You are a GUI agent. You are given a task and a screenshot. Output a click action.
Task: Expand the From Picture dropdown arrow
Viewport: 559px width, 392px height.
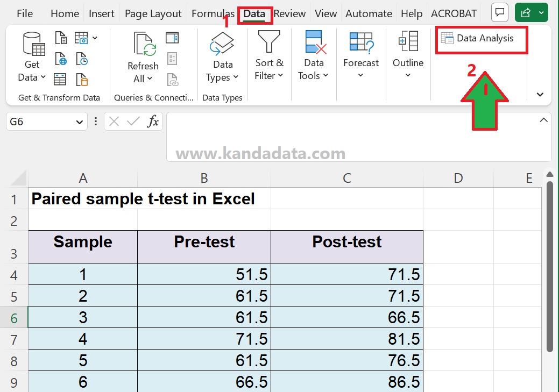click(95, 38)
